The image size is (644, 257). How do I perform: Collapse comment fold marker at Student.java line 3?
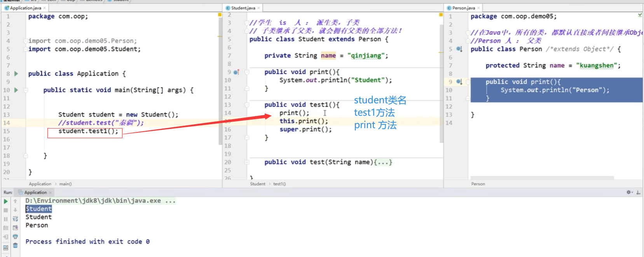click(x=247, y=23)
